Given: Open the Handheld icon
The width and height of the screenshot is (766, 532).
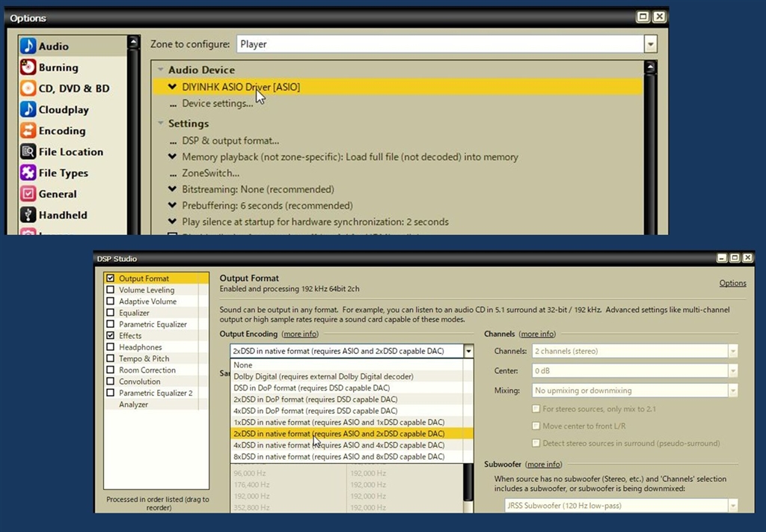Looking at the screenshot, I should (x=28, y=215).
